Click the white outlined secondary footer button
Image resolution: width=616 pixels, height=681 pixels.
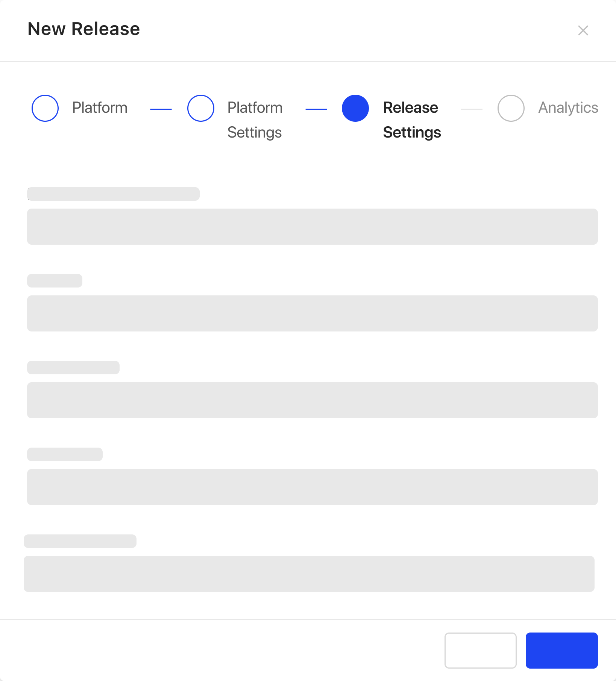(x=481, y=651)
